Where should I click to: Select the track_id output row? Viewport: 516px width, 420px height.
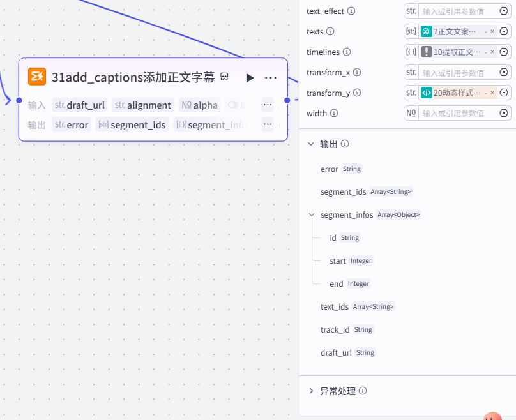tap(347, 329)
